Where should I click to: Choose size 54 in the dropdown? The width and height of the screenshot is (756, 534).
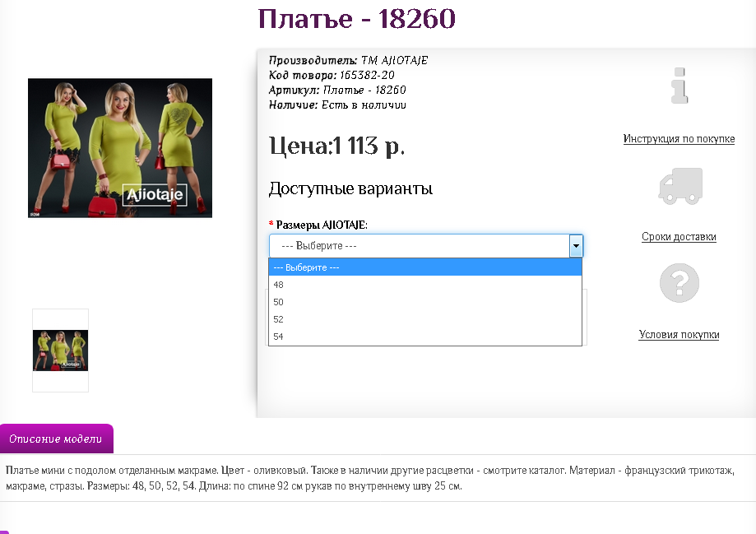tap(425, 337)
